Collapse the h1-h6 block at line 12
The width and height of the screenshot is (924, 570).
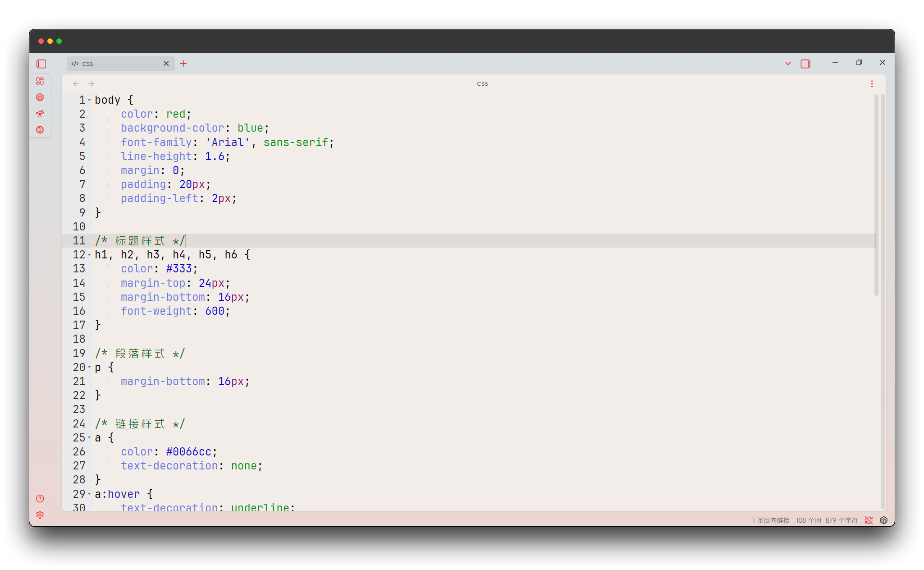click(89, 254)
